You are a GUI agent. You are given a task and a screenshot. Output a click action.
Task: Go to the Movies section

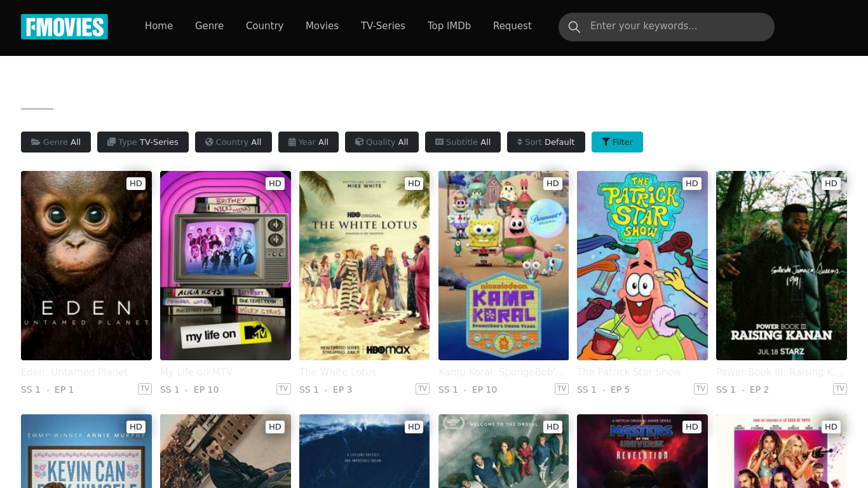(322, 26)
